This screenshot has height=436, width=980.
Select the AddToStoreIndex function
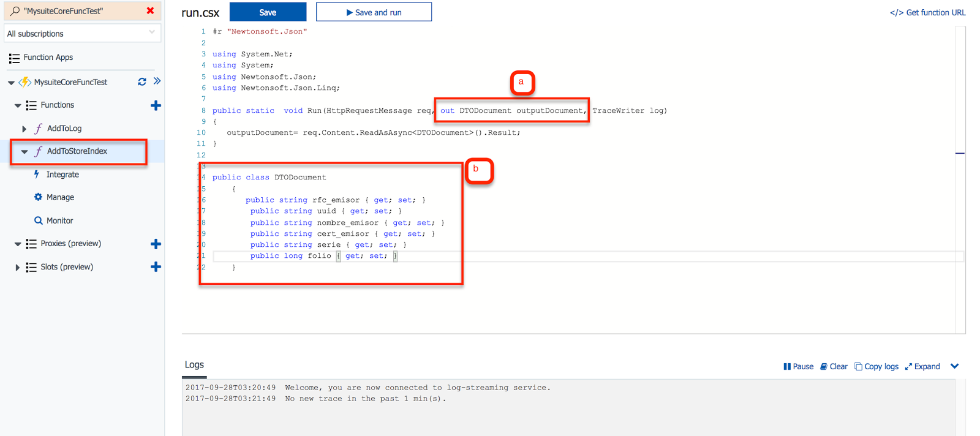tap(77, 151)
